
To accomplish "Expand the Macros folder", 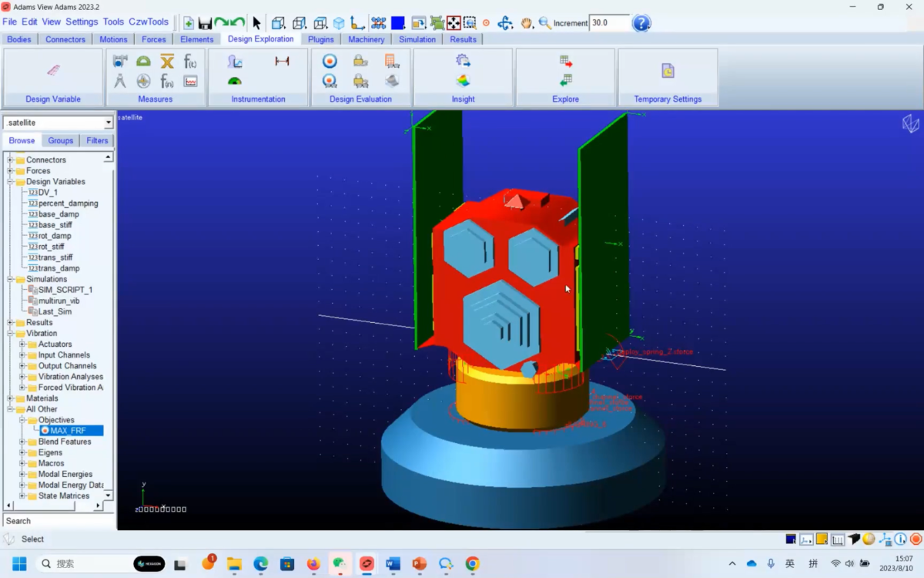I will click(22, 463).
